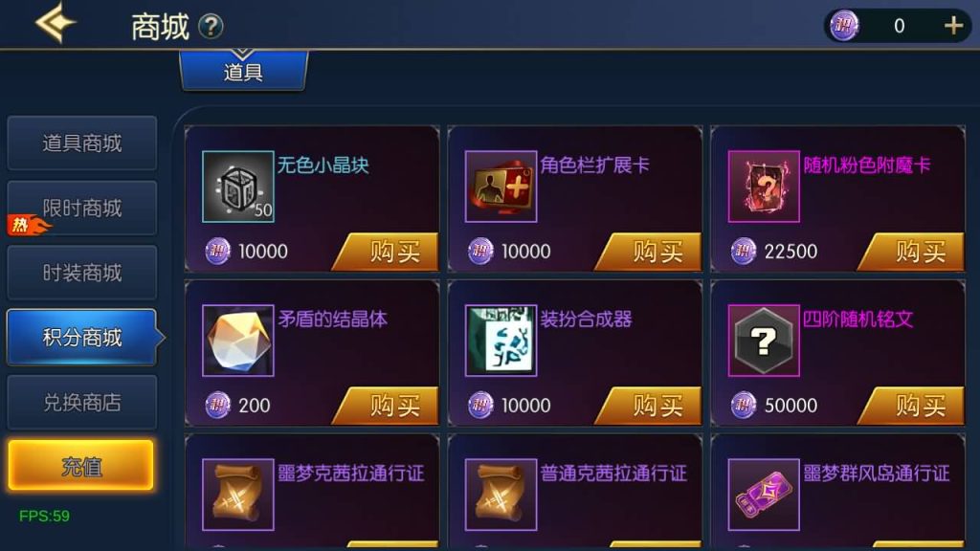Select the 装扮合成器 item icon
The height and width of the screenshot is (551, 980).
(x=501, y=341)
